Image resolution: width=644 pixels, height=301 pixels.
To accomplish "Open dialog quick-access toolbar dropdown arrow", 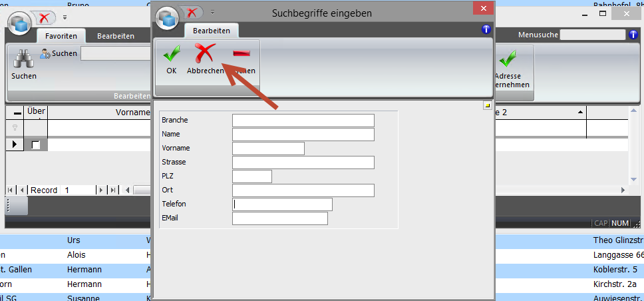I will tap(212, 12).
